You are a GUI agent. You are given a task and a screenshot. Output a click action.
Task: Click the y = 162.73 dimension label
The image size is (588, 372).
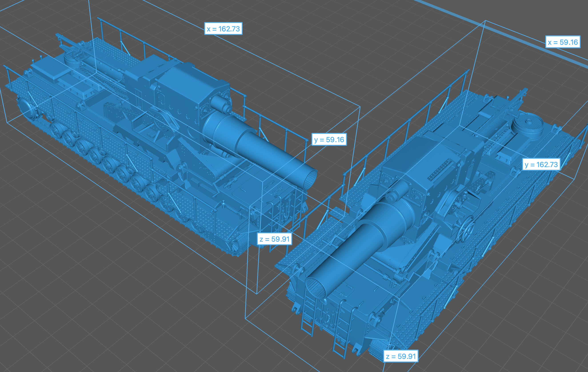[x=541, y=164]
